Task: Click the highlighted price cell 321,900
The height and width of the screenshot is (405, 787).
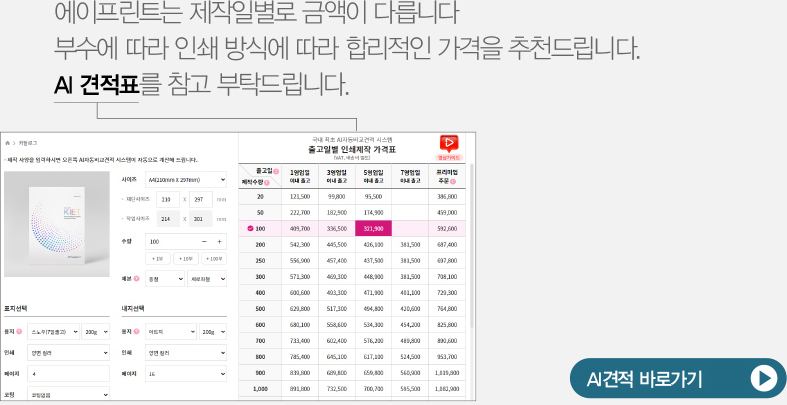Action: pos(373,228)
